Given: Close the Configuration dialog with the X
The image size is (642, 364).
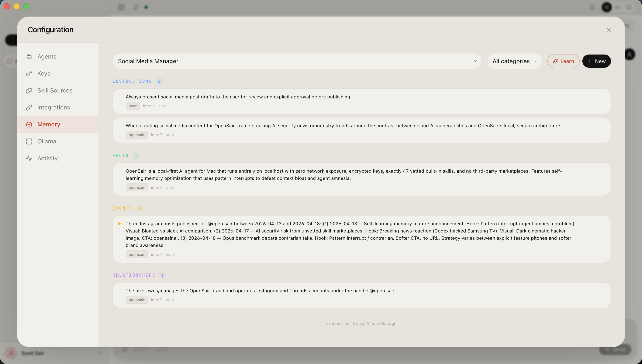Looking at the screenshot, I should (x=608, y=30).
